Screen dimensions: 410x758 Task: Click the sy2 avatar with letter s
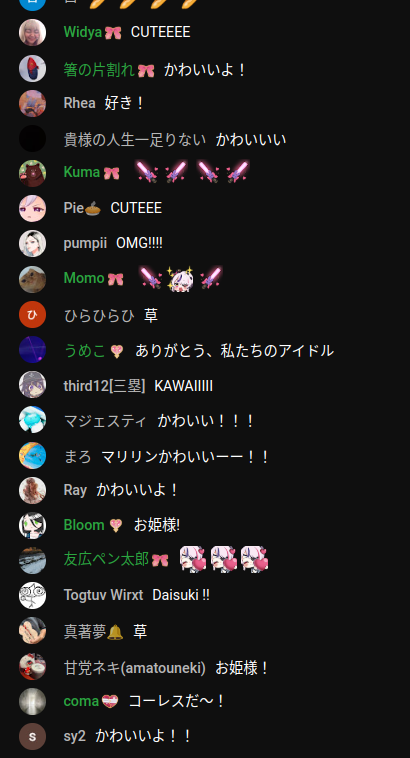[x=32, y=736]
